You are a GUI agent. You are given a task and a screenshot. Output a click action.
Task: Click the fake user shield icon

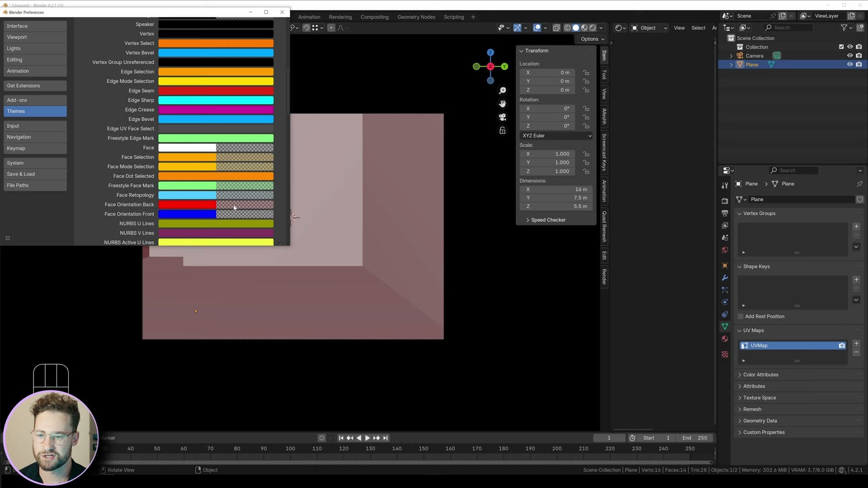coord(859,199)
